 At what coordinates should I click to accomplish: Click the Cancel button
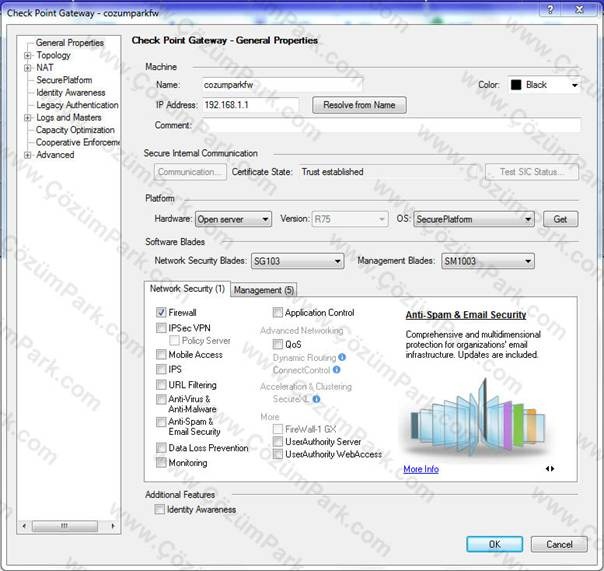coord(559,544)
